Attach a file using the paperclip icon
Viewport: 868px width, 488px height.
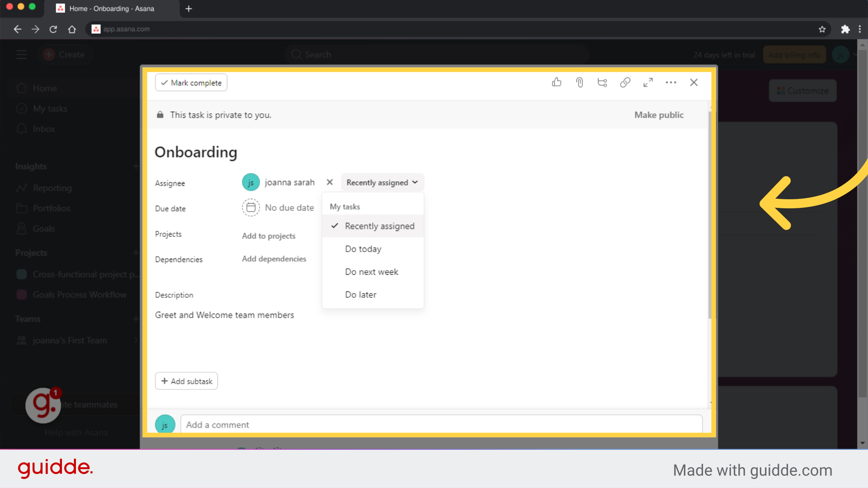pos(579,82)
